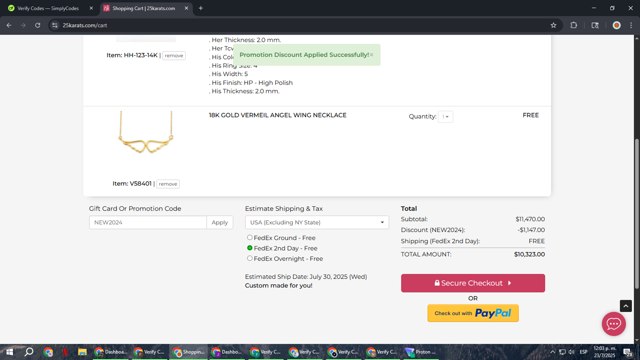640x360 pixels.
Task: Reload the 25karats cart page
Action: click(38, 25)
